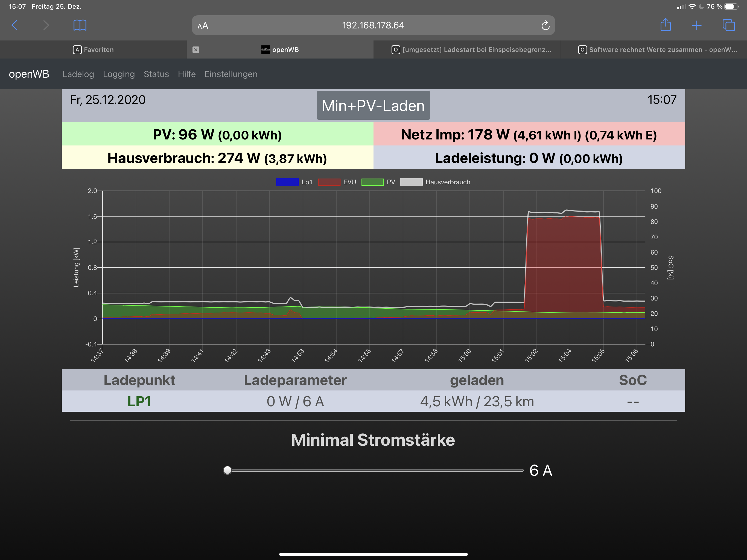Hide the PV series in legend
The height and width of the screenshot is (560, 747).
(378, 182)
